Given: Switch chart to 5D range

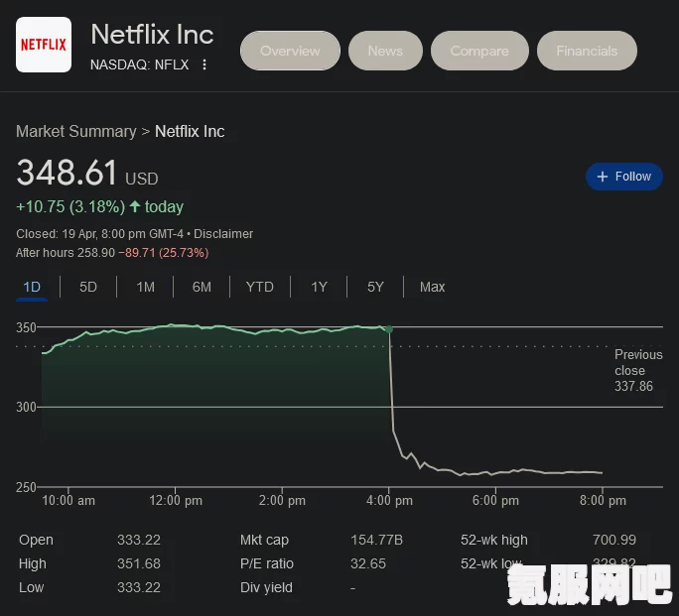Looking at the screenshot, I should pos(88,287).
